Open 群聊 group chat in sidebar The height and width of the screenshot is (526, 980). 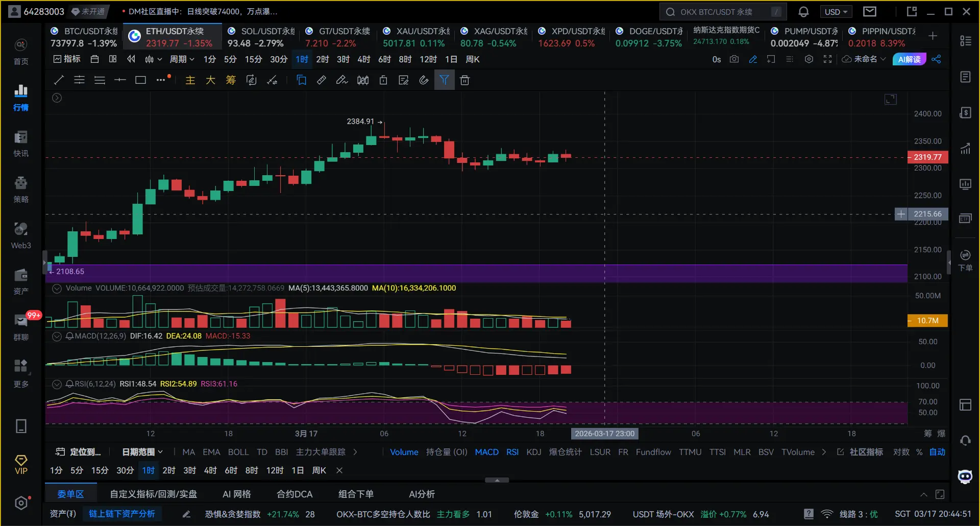coord(21,326)
